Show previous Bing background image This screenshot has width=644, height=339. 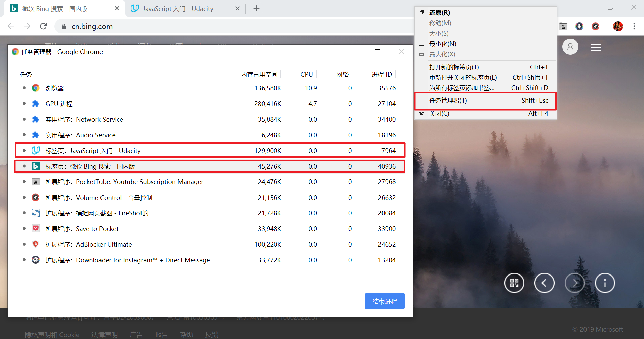coord(545,283)
